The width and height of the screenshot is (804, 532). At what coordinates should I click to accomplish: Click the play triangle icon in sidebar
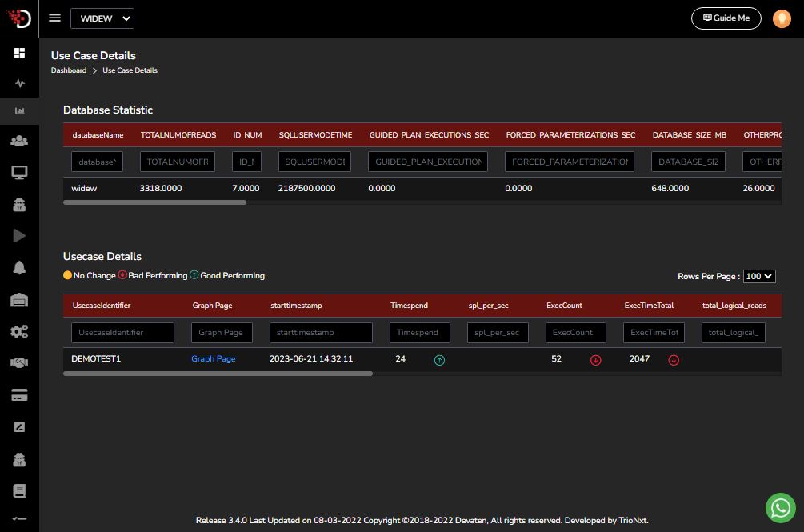coord(19,236)
